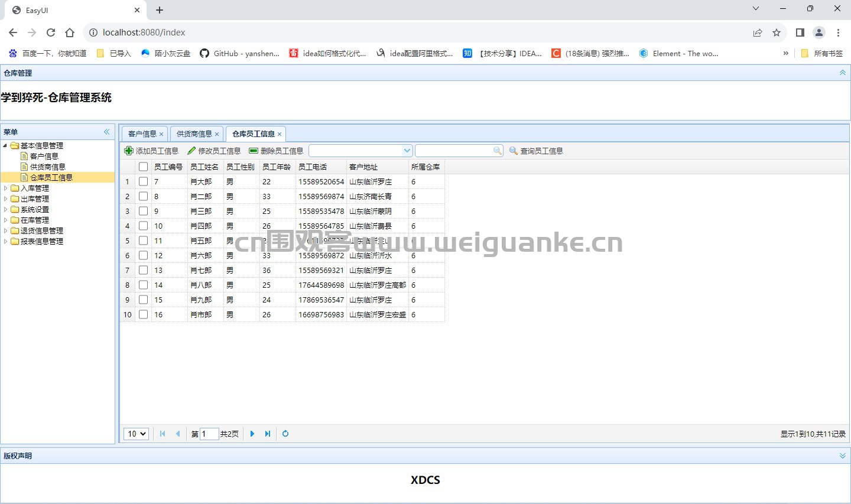
Task: Collapse the 基本信息管理 tree node
Action: pos(5,145)
